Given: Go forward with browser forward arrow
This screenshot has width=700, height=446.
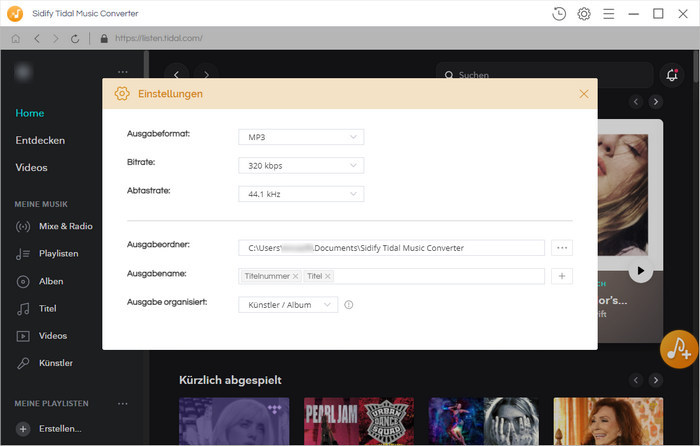Looking at the screenshot, I should pos(56,39).
